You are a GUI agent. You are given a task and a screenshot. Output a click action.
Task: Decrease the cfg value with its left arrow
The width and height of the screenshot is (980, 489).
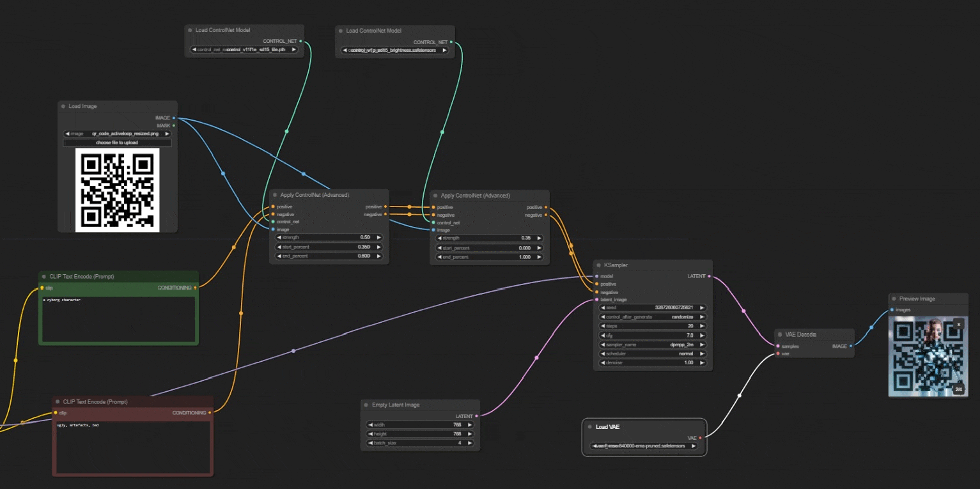click(x=603, y=335)
